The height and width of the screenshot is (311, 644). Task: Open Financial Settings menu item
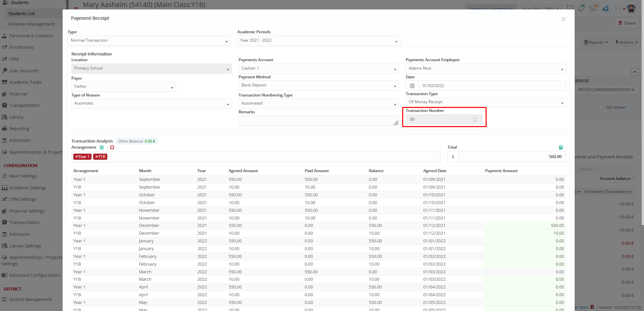[x=27, y=211]
